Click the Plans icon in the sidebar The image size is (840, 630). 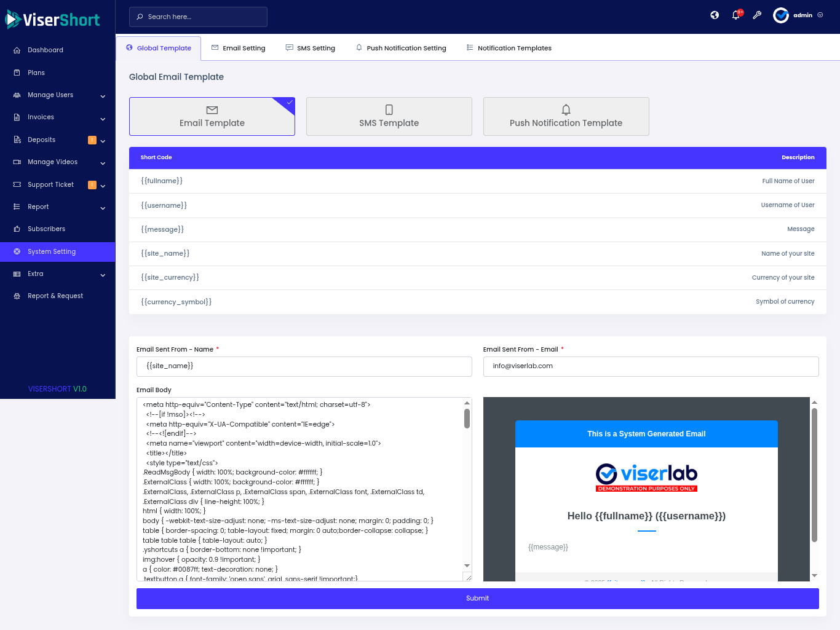pyautogui.click(x=17, y=73)
